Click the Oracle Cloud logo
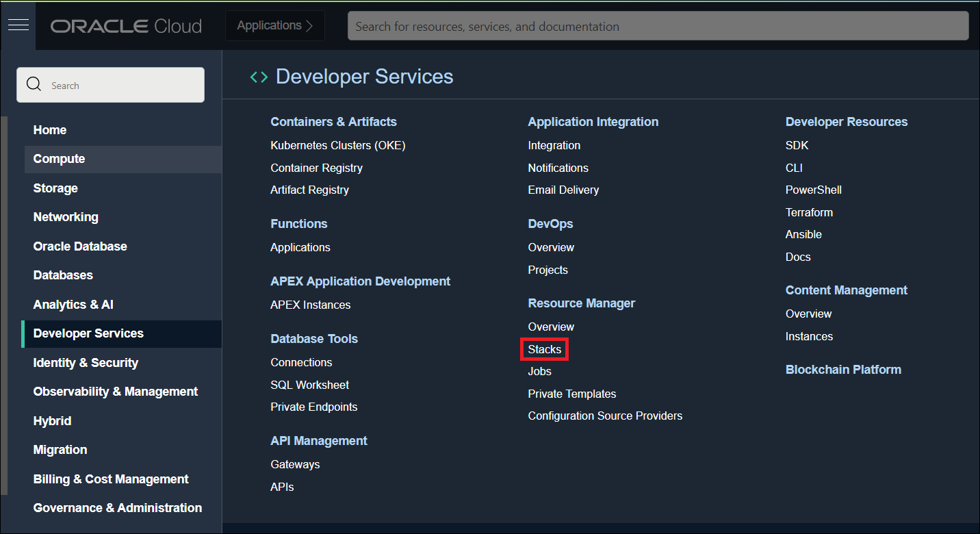 click(x=126, y=25)
